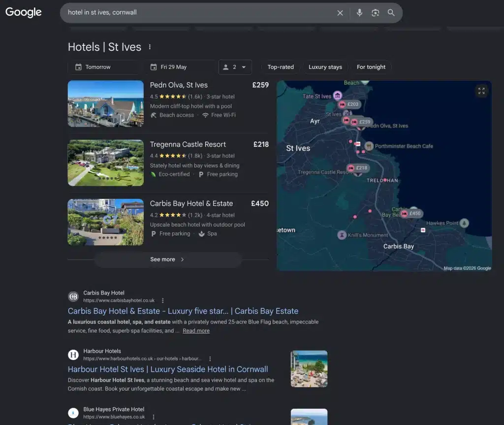Click the Free Wi-Fi amenity icon
Screen dimensions: 504x425
(205, 115)
